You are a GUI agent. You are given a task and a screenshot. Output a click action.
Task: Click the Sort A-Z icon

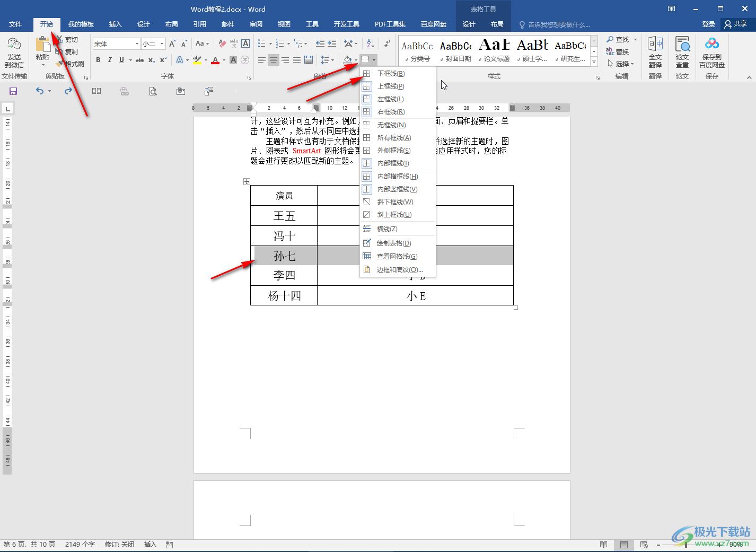coord(371,43)
